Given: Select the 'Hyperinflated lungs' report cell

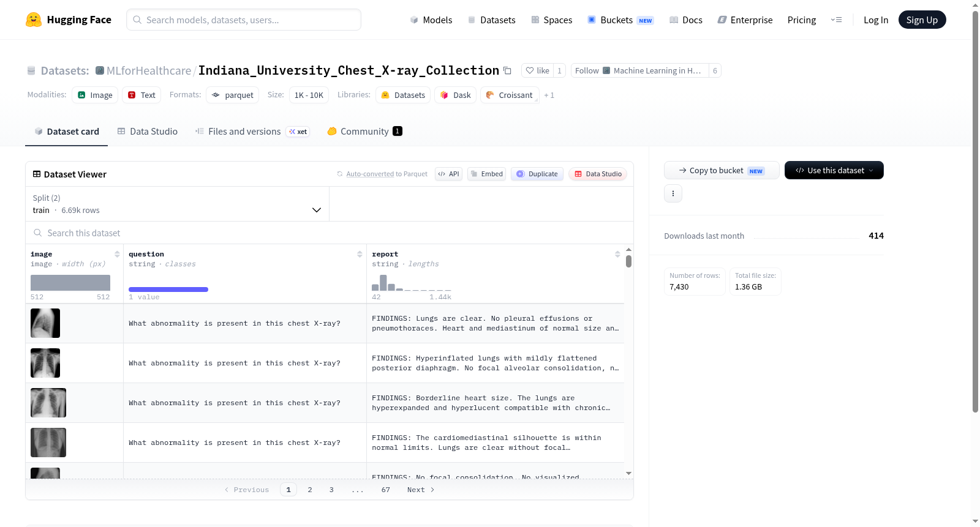Looking at the screenshot, I should (x=496, y=363).
